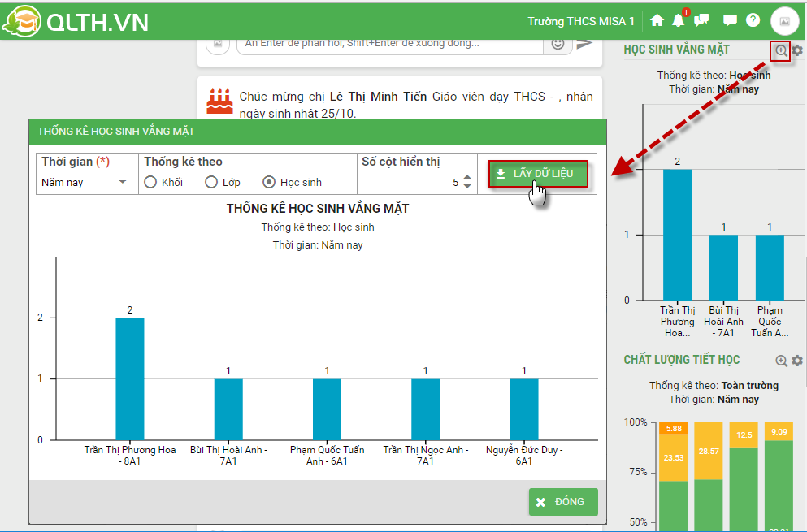This screenshot has height=532, width=807.
Task: Click the birthday cake icon
Action: (219, 101)
